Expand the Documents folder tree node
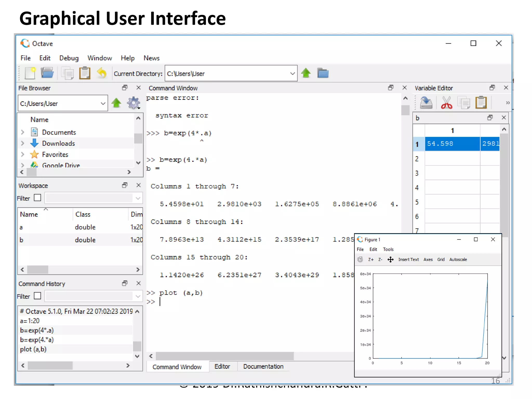This screenshot has width=532, height=399. [x=23, y=132]
